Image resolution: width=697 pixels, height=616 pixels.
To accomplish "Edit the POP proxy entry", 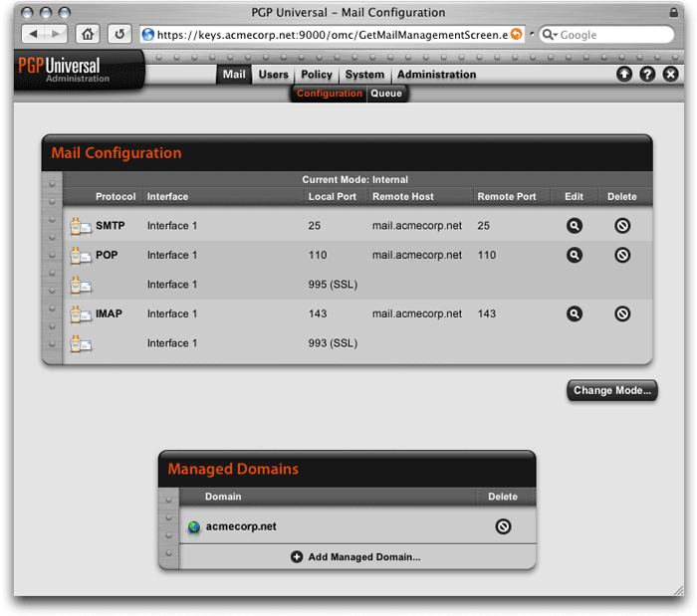I will 575,255.
